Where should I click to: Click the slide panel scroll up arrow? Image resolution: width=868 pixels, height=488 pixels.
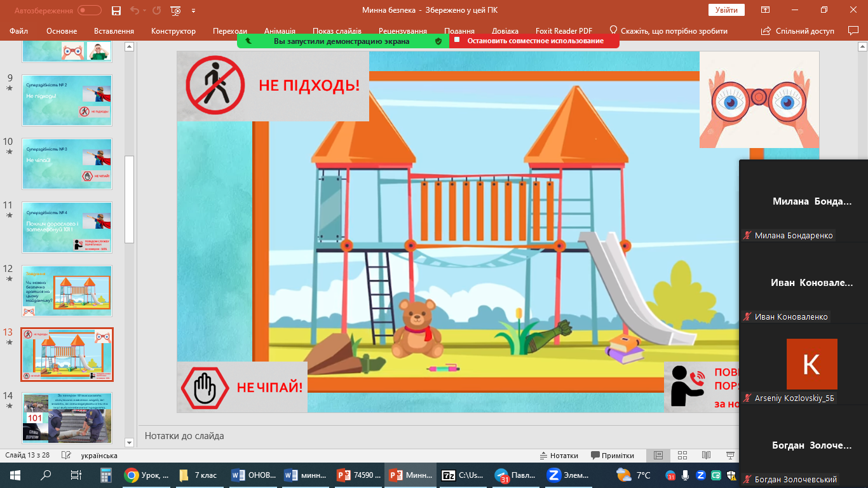point(129,46)
